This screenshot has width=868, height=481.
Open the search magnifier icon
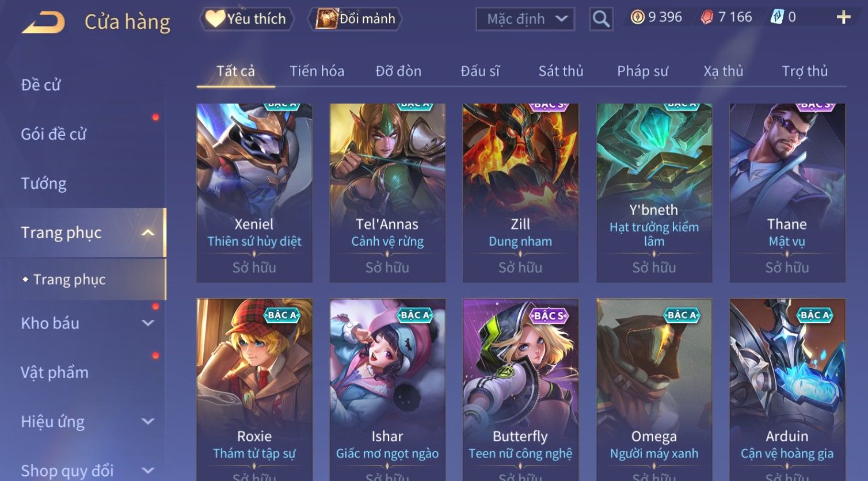click(x=601, y=19)
